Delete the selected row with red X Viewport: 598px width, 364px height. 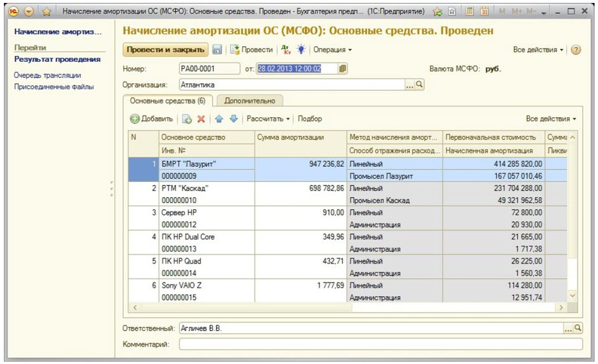coord(201,119)
